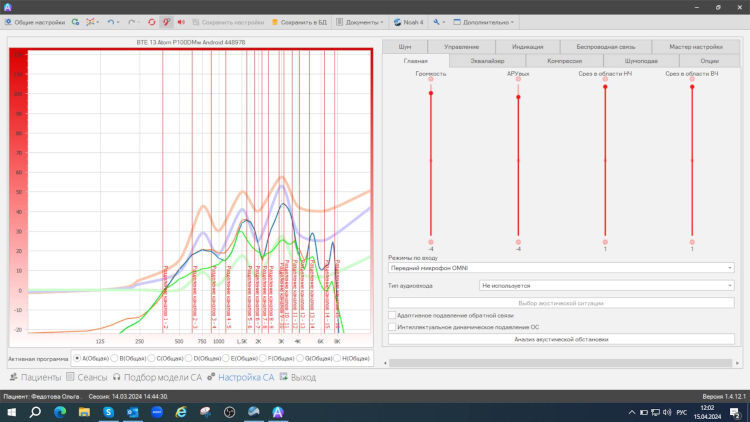Open Outlook from taskbar
The image size is (750, 422).
(132, 412)
